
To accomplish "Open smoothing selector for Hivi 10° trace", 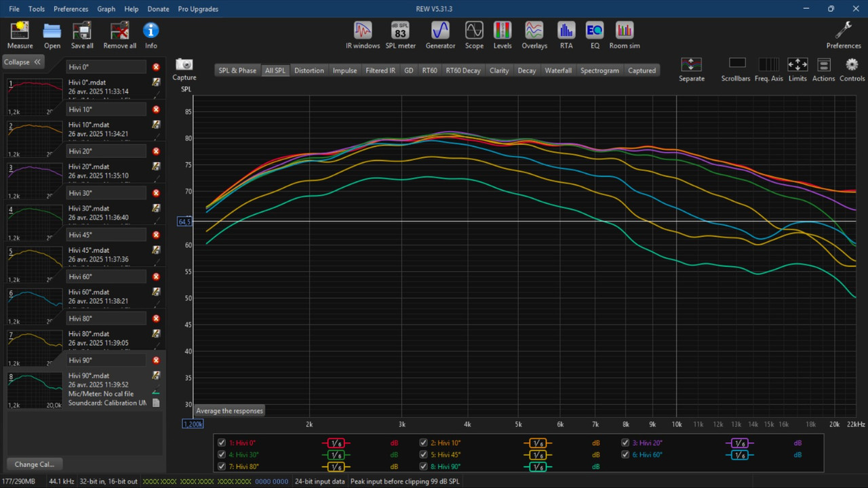I will pyautogui.click(x=538, y=443).
